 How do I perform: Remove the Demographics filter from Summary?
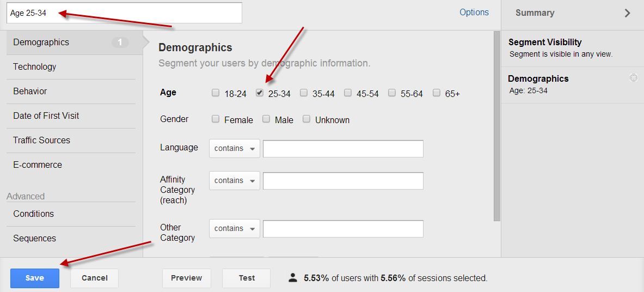[x=633, y=78]
